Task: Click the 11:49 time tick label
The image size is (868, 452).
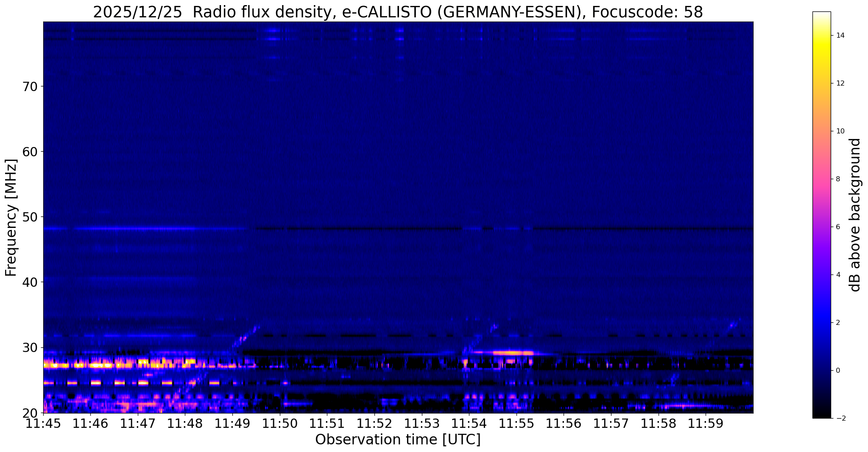Action: point(232,424)
